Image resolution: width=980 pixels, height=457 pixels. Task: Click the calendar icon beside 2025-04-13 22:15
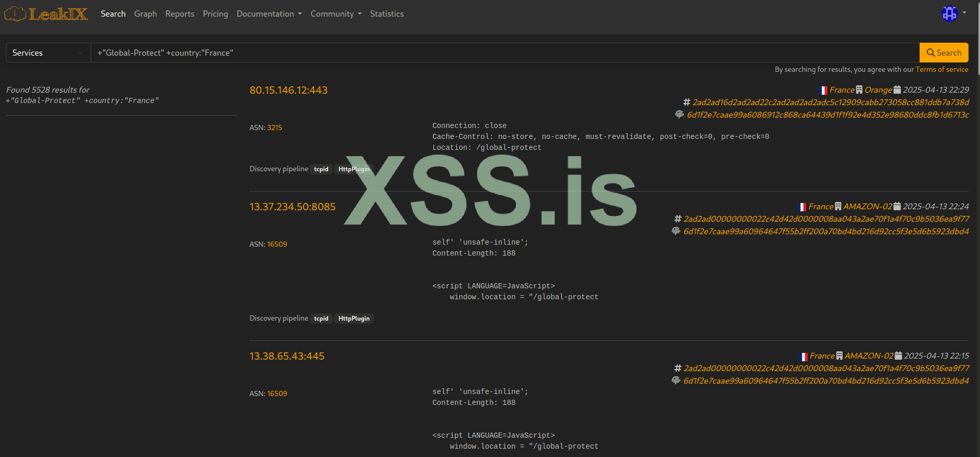[x=898, y=356]
